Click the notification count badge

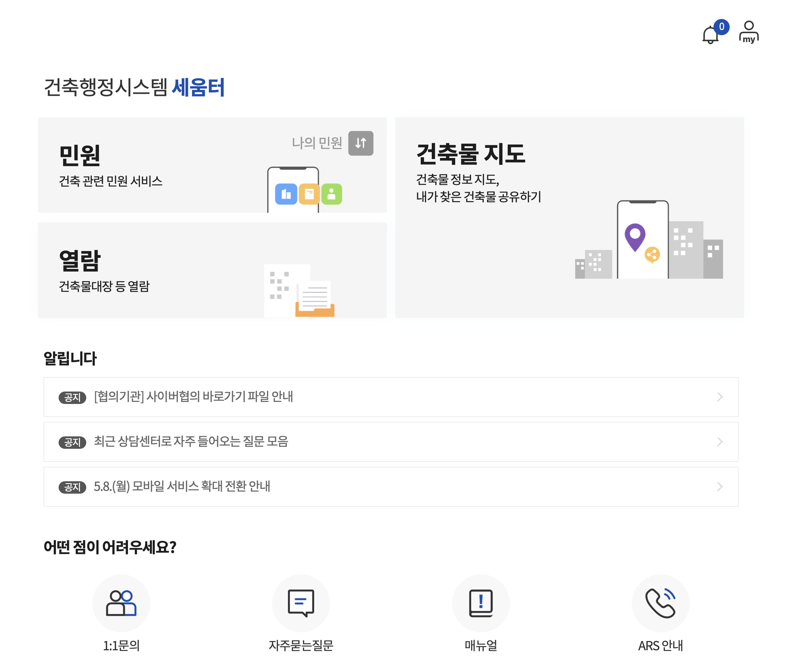pyautogui.click(x=721, y=27)
